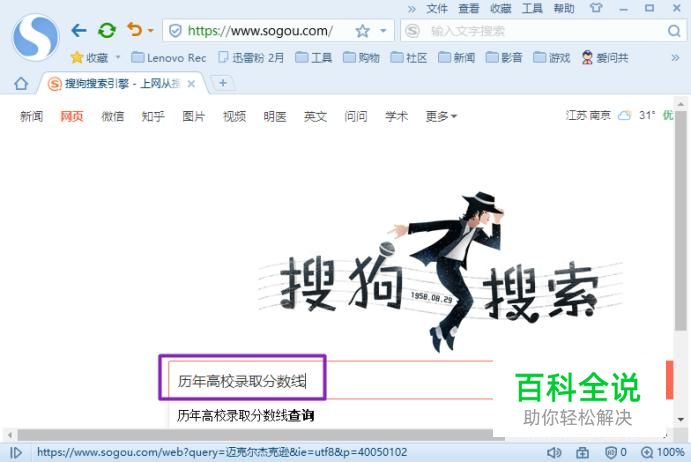Open the 新闻 bookmark folder
691x462 pixels.
[x=456, y=58]
